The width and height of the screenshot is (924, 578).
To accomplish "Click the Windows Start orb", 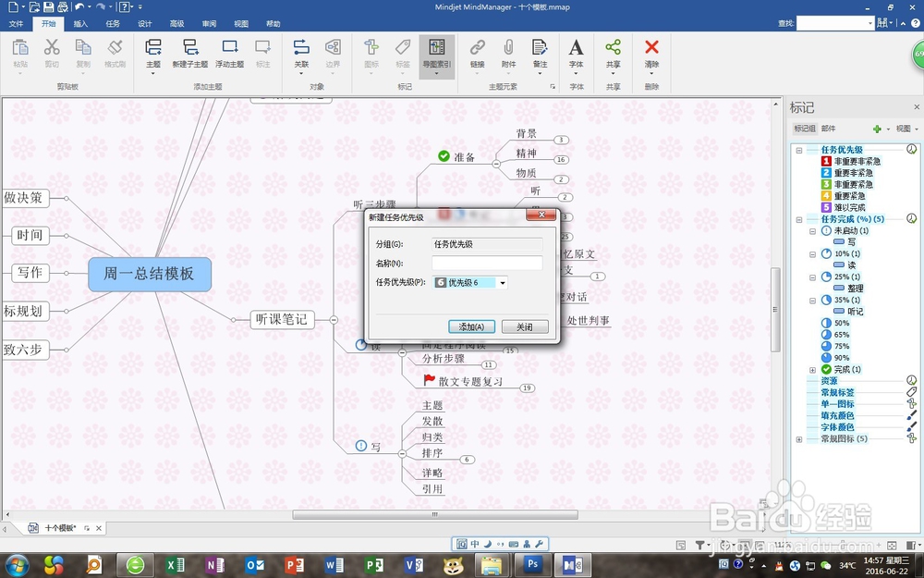I will coord(16,565).
